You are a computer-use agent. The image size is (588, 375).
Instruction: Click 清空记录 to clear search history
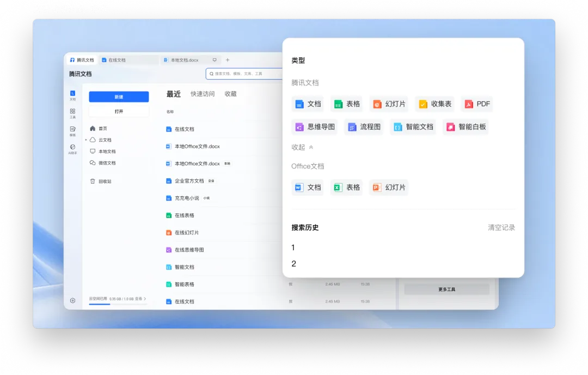pyautogui.click(x=501, y=227)
